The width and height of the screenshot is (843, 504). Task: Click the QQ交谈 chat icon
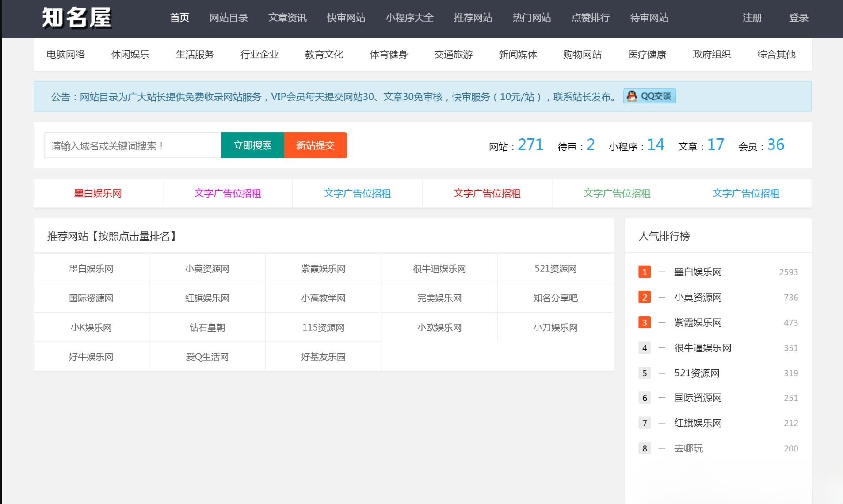tap(649, 96)
